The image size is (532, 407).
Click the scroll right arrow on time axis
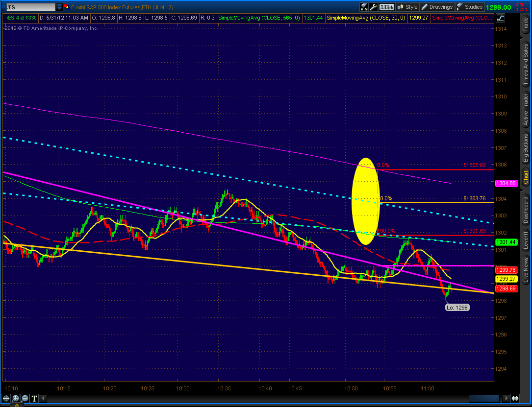click(506, 398)
